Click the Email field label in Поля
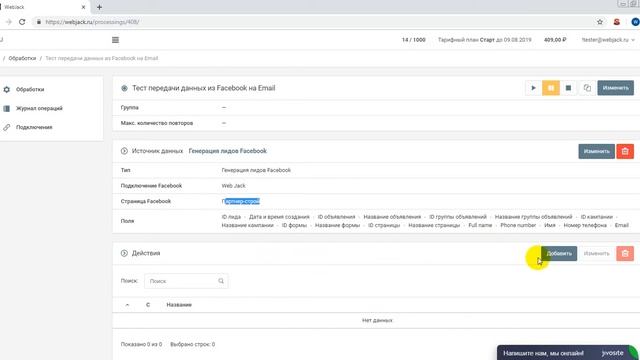The image size is (640, 360). click(x=621, y=225)
